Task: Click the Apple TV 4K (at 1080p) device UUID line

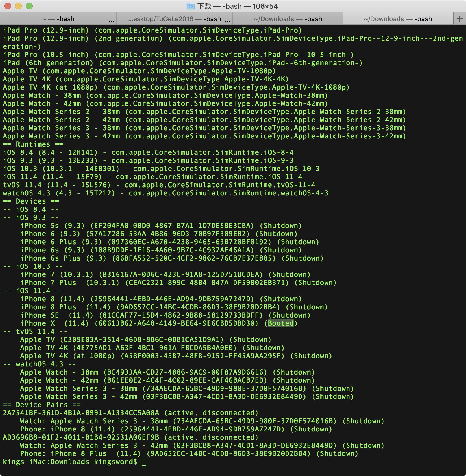Action: tap(176, 356)
